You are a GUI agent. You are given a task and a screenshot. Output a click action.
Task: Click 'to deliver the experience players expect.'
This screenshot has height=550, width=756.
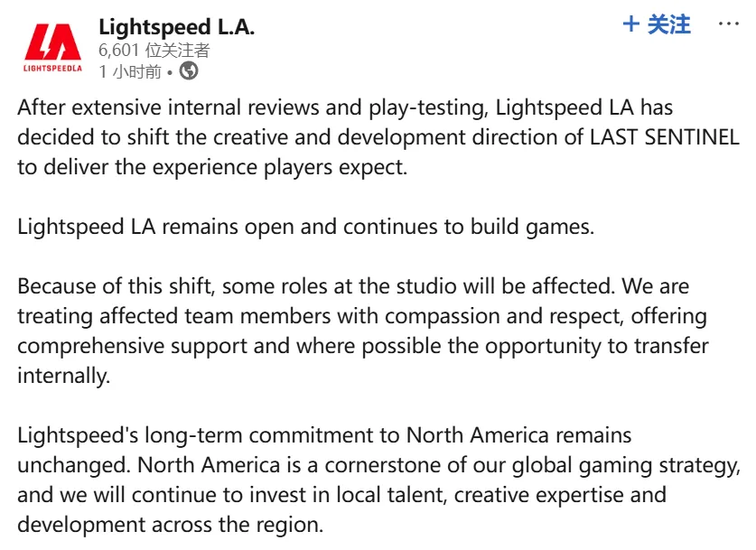(212, 168)
